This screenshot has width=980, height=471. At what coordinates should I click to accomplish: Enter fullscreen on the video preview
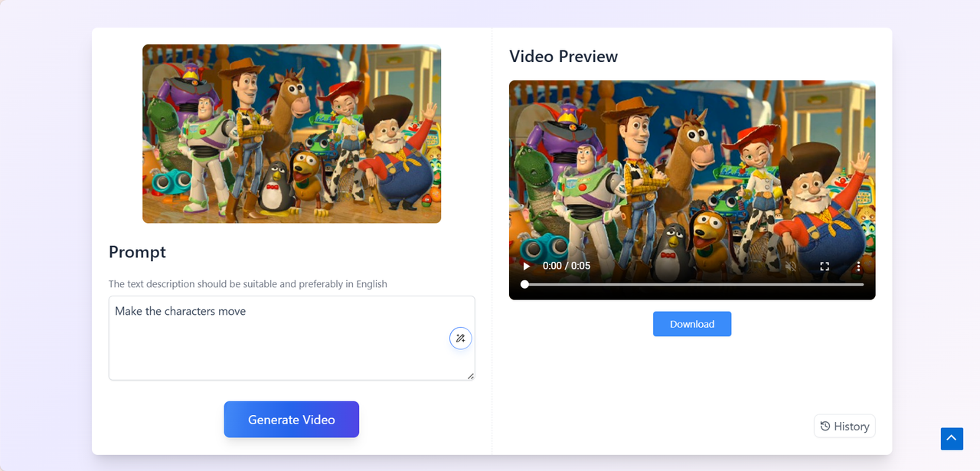click(825, 267)
